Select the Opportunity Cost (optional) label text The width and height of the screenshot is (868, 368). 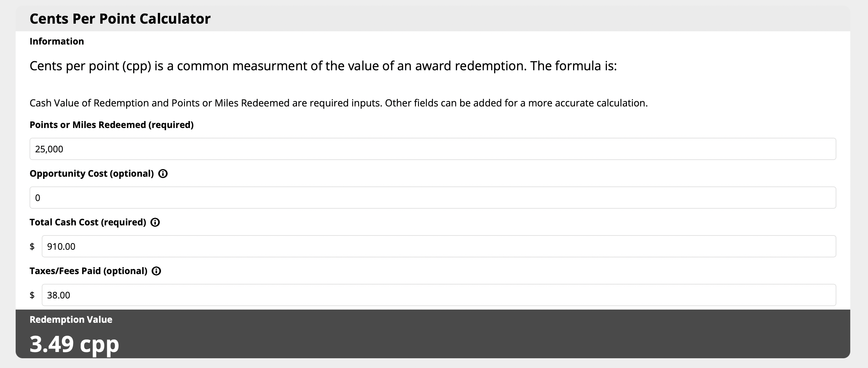coord(91,174)
